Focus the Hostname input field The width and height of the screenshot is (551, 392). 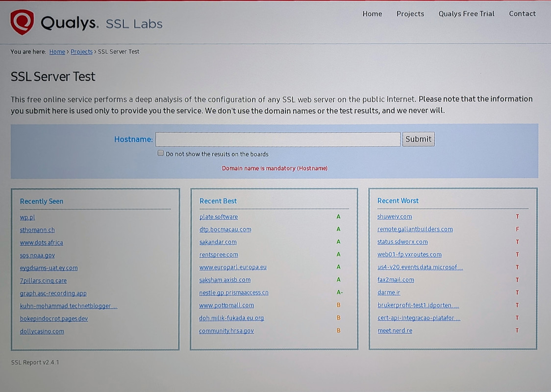tap(277, 139)
